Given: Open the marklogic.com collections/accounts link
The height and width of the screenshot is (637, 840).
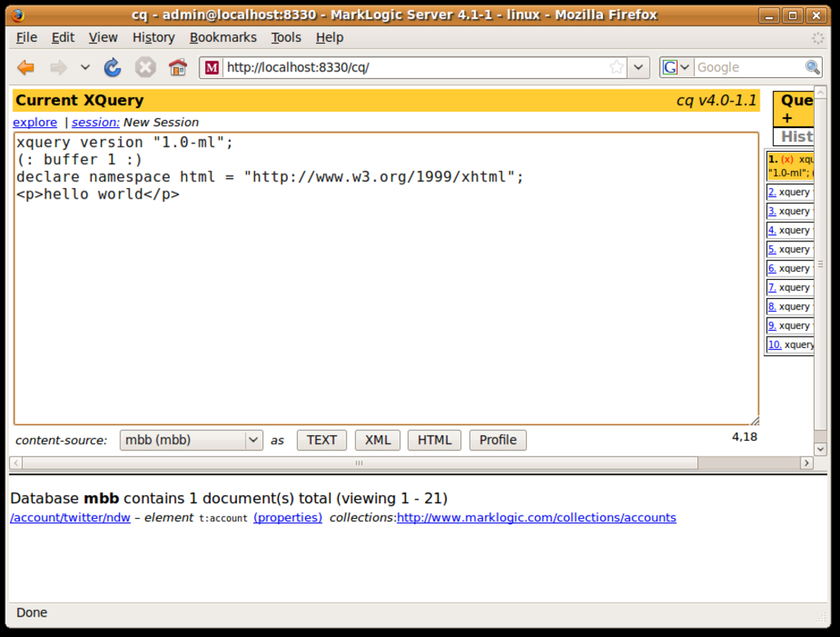Looking at the screenshot, I should click(x=536, y=517).
